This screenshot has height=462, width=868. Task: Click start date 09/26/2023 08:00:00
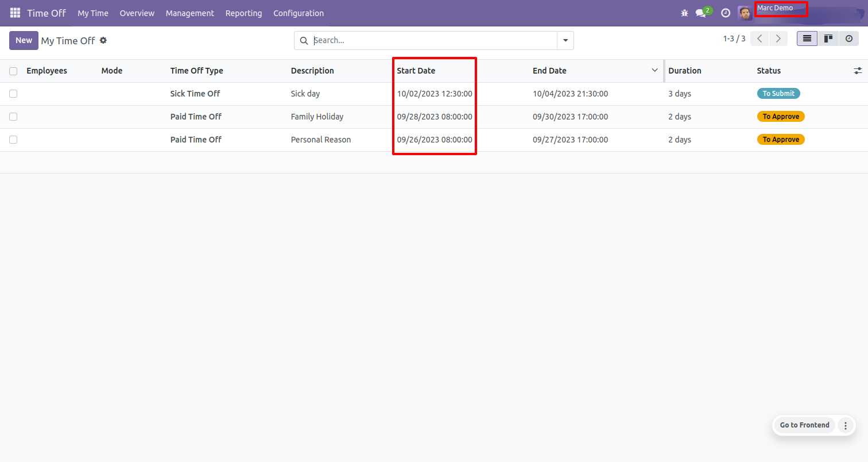(435, 140)
